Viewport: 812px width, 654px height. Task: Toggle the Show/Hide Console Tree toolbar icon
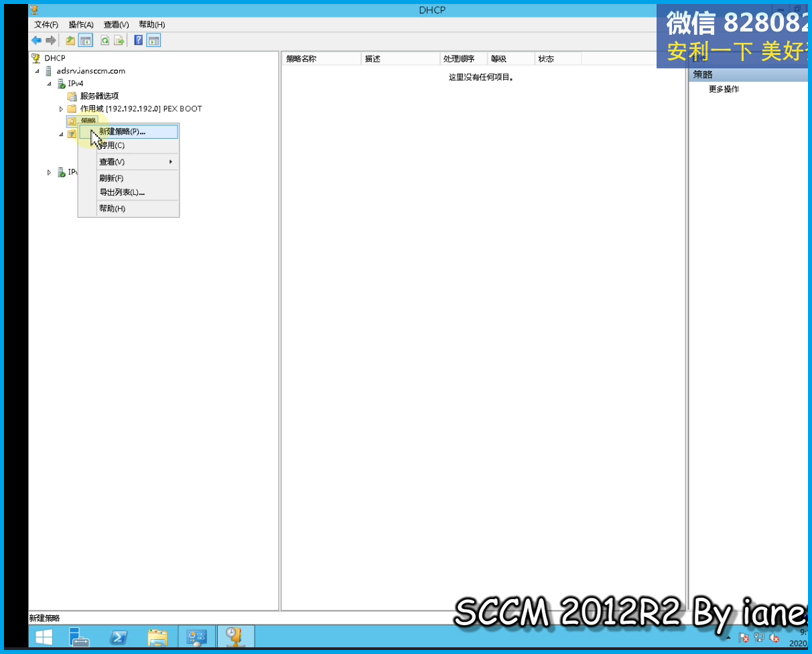pyautogui.click(x=86, y=41)
